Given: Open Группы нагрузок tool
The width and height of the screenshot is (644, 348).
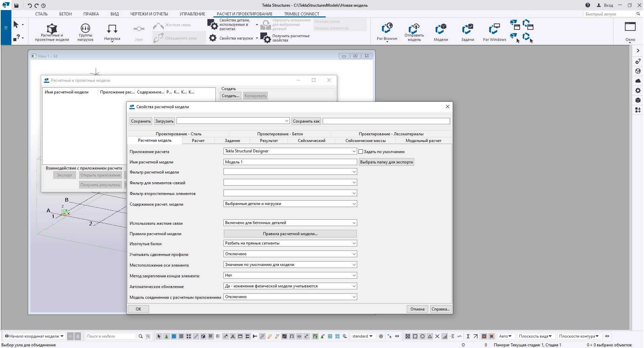Looking at the screenshot, I should tap(85, 32).
